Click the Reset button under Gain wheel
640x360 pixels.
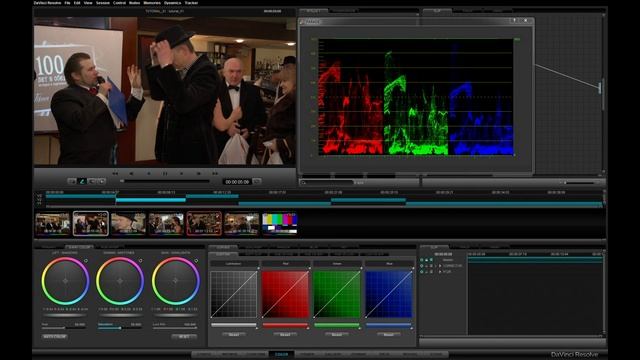(184, 336)
